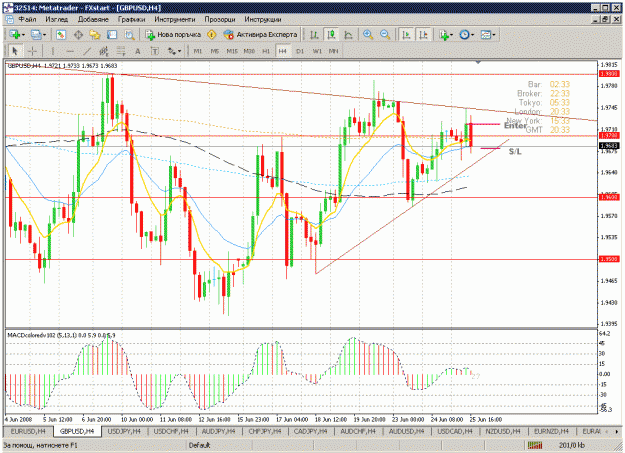Click the connection status bars indicator

[x=535, y=445]
